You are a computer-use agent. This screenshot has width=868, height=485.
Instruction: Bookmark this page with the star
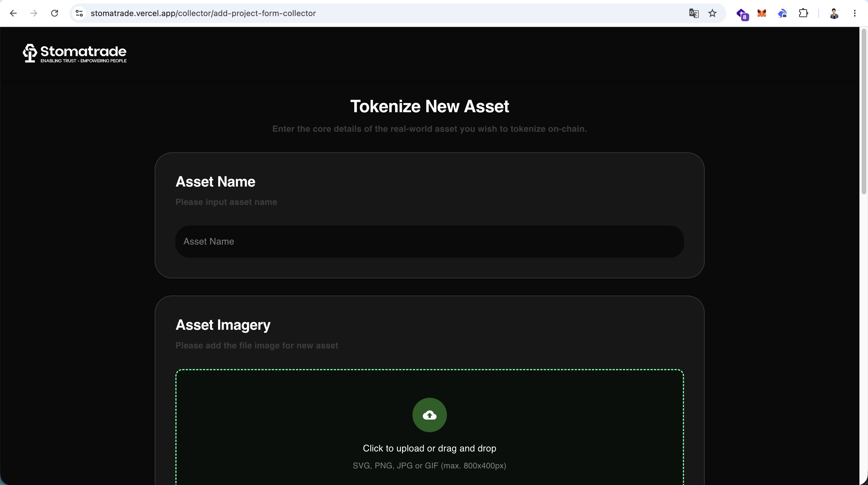tap(712, 13)
